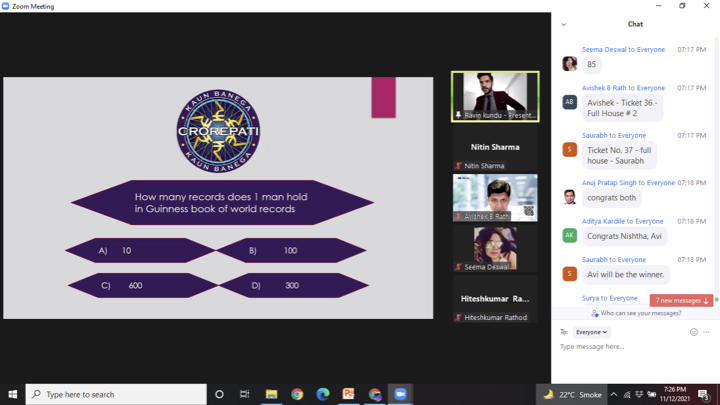Click sender name Aditya Kardile
This screenshot has width=720, height=405.
click(603, 221)
